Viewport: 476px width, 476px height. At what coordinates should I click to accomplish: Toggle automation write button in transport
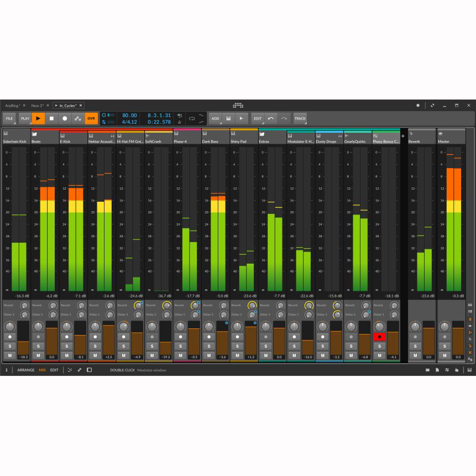78,118
